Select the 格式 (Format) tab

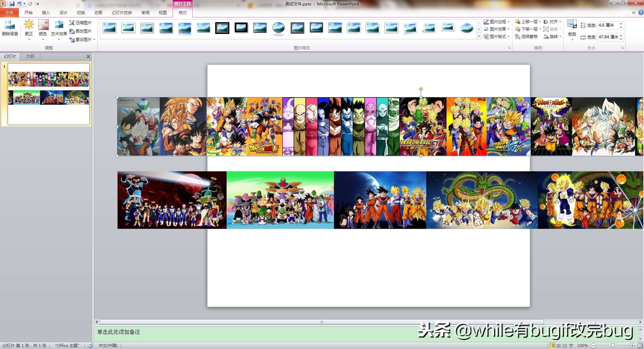click(x=183, y=13)
